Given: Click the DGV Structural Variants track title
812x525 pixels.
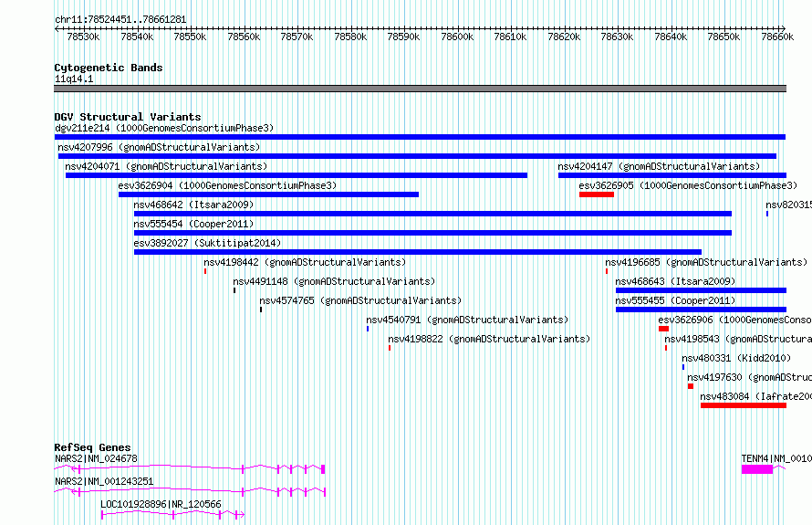Looking at the screenshot, I should tap(128, 117).
